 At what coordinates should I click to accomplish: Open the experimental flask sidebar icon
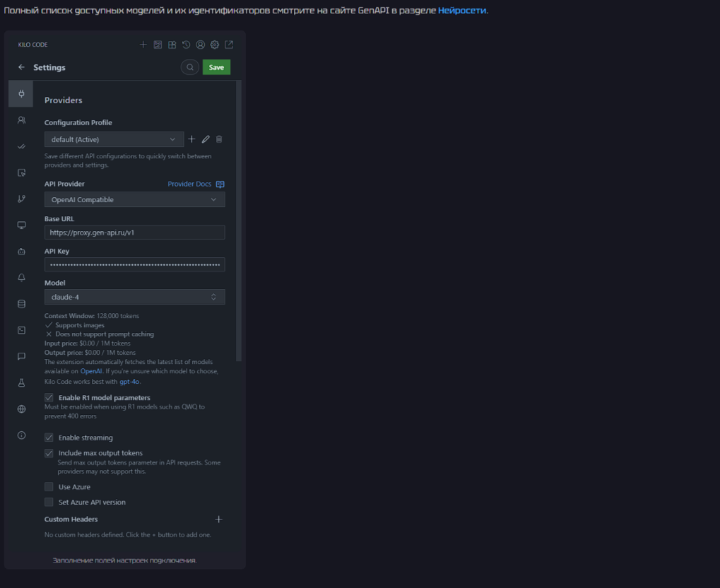(21, 382)
